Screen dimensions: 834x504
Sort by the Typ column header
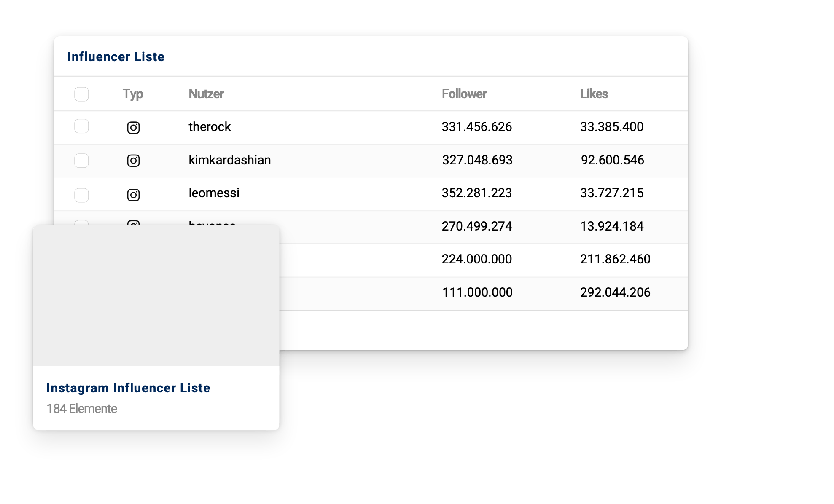[x=133, y=94]
